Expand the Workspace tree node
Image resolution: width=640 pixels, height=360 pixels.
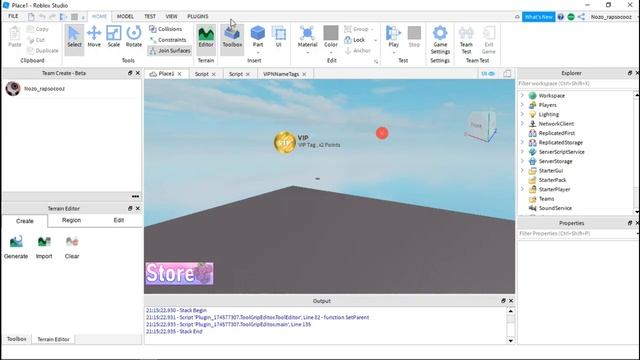tap(522, 96)
